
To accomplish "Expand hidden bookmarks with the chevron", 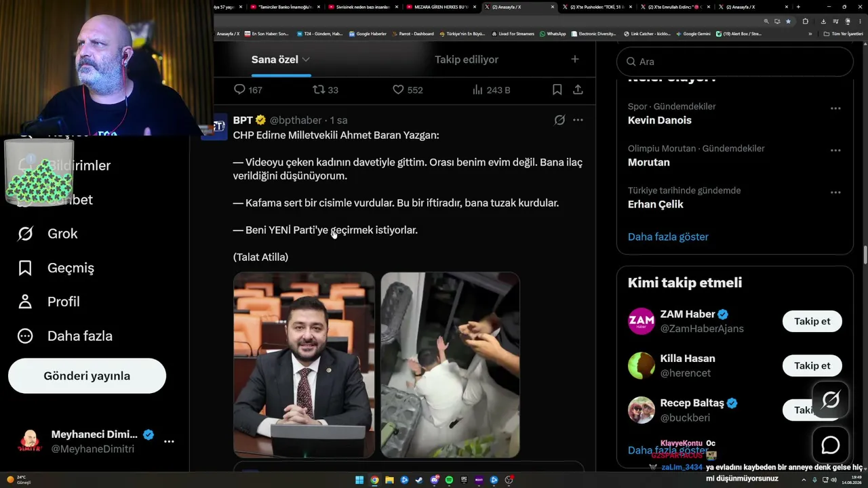I will 810,34.
